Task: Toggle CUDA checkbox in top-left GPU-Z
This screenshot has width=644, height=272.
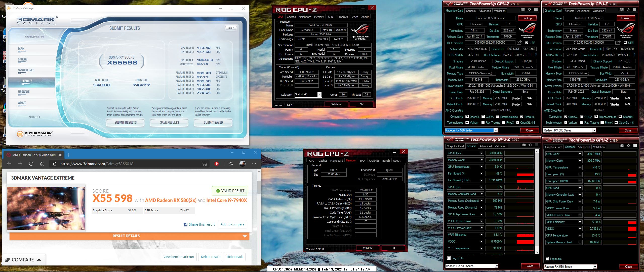Action: pyautogui.click(x=483, y=117)
